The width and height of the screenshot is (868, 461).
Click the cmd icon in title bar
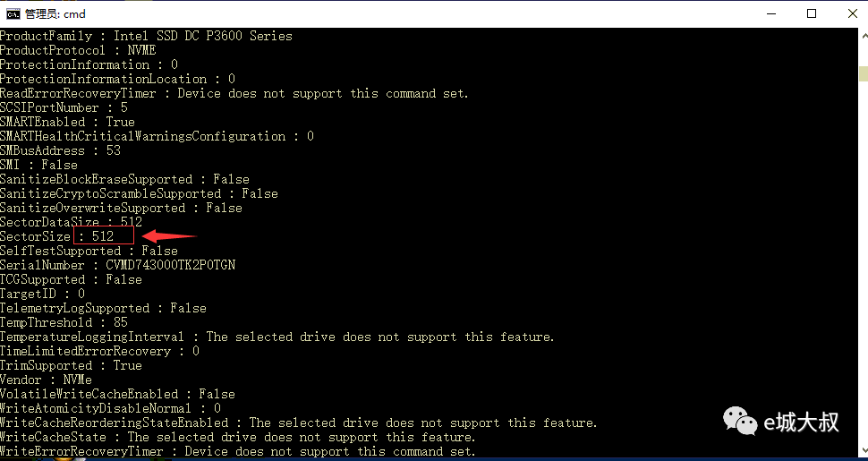point(13,13)
